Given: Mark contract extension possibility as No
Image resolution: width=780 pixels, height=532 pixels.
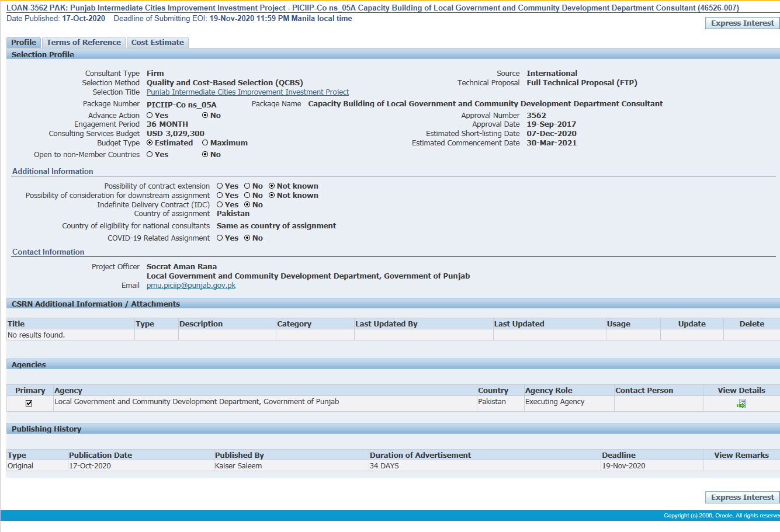Looking at the screenshot, I should [x=247, y=186].
